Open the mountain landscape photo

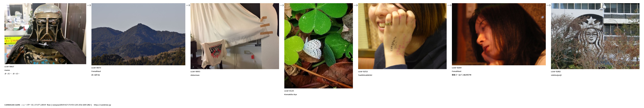[x=138, y=34]
